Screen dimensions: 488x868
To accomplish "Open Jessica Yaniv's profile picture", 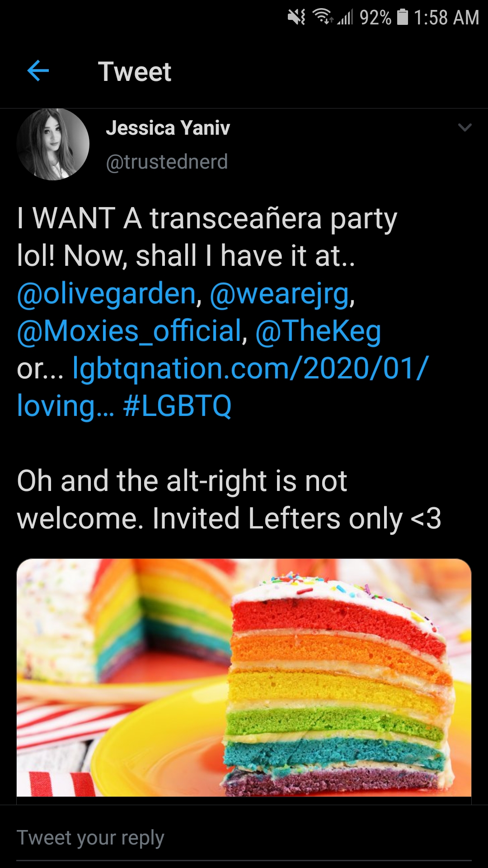I will coord(53,144).
